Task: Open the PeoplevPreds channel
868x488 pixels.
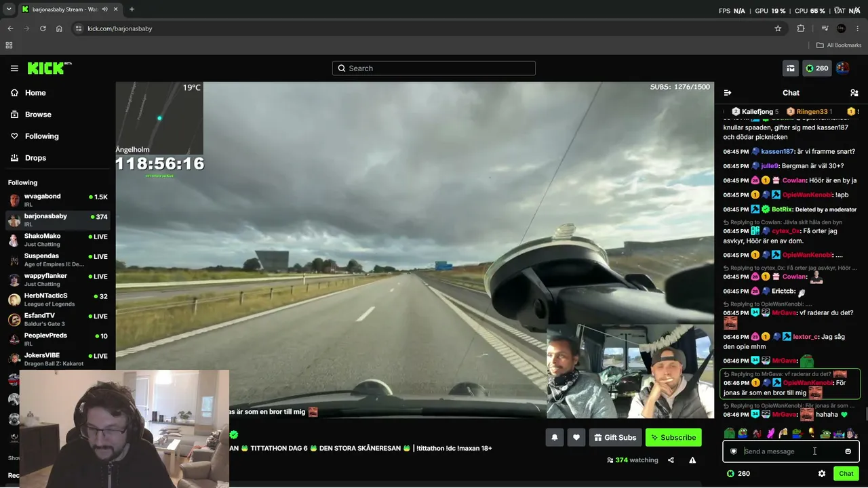Action: [x=58, y=339]
